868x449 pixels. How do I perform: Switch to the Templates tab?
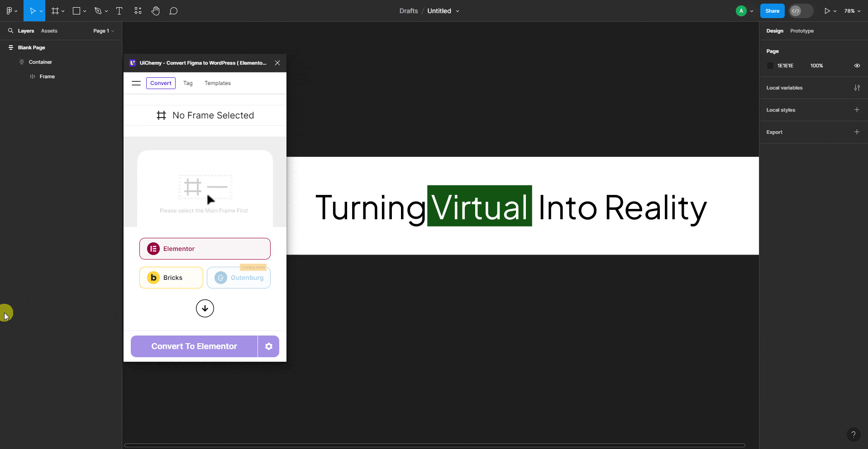pyautogui.click(x=217, y=83)
